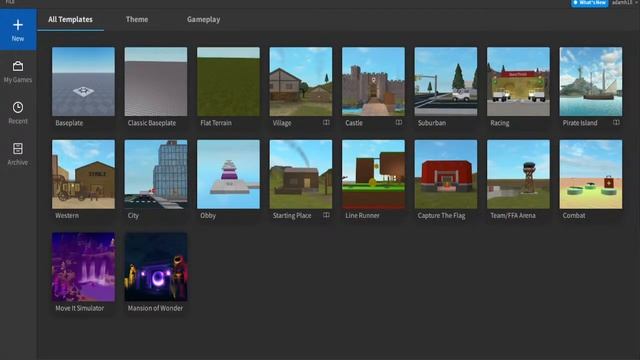This screenshot has height=360, width=640.
Task: Click the 'Flat Terrain' label text
Action: [216, 123]
